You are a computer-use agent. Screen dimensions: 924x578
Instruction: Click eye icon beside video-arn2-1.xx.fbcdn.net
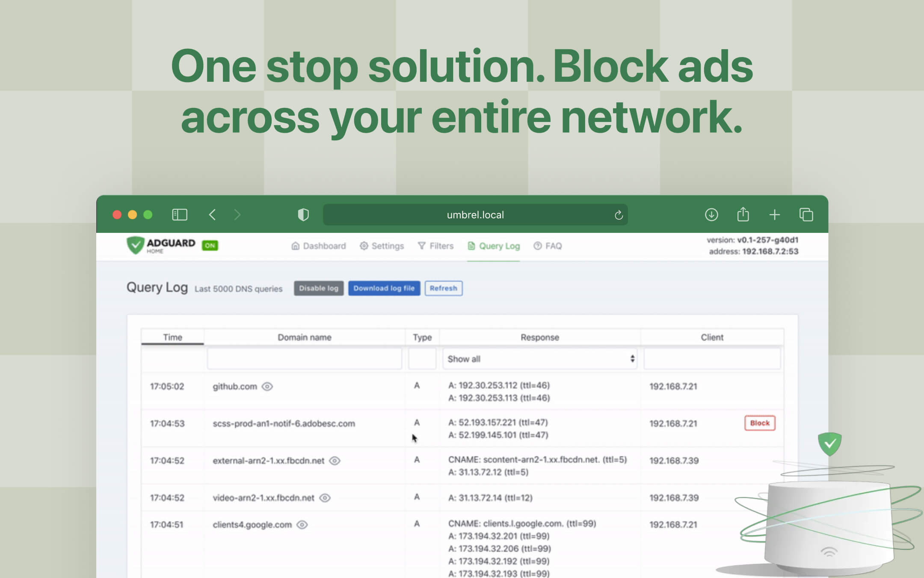tap(325, 498)
